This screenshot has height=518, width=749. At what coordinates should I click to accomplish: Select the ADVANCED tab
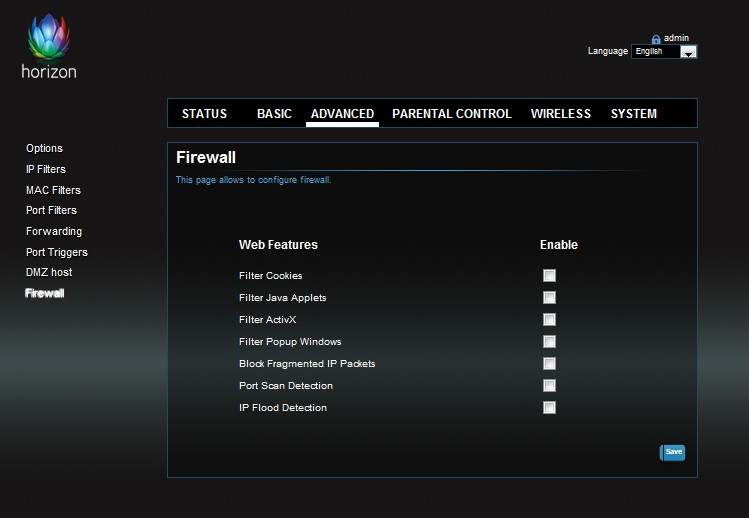(342, 114)
